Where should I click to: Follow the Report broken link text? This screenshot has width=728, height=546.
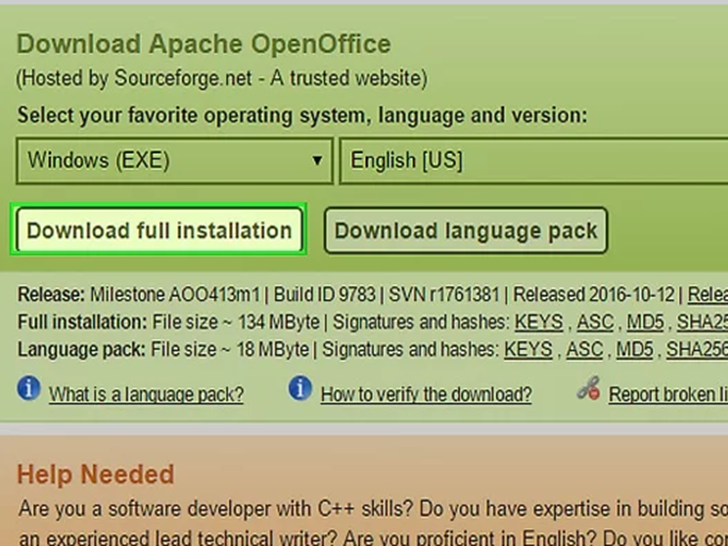tap(667, 394)
